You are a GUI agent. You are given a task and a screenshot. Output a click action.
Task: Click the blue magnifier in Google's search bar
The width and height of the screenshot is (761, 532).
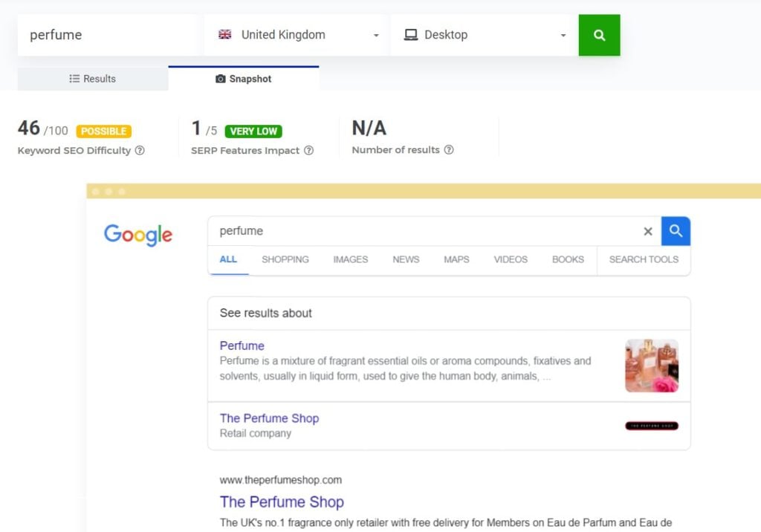click(x=676, y=231)
